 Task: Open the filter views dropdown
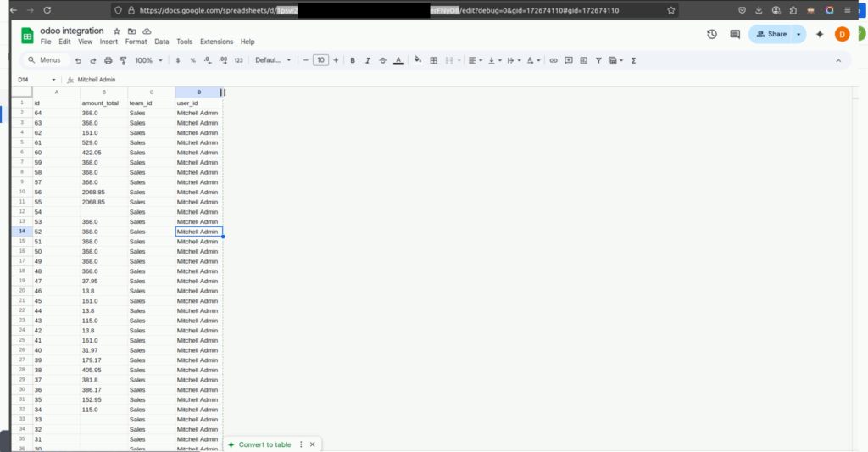point(615,60)
